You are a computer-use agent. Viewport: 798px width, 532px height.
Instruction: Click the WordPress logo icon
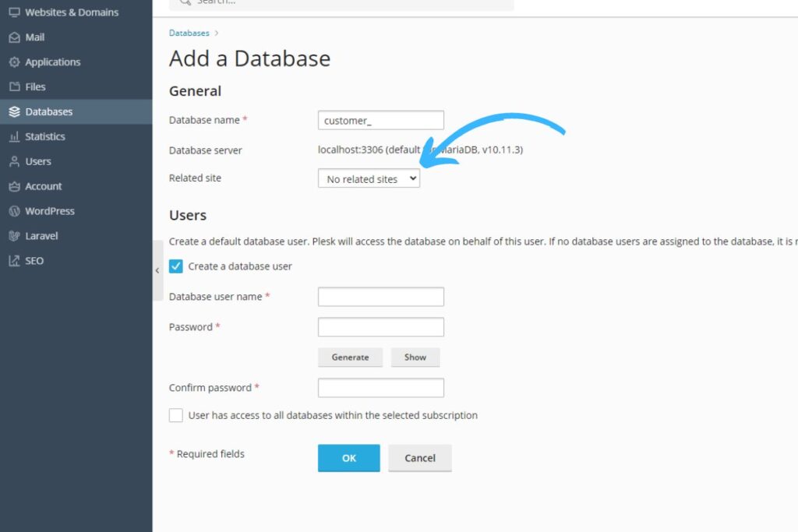(x=14, y=211)
